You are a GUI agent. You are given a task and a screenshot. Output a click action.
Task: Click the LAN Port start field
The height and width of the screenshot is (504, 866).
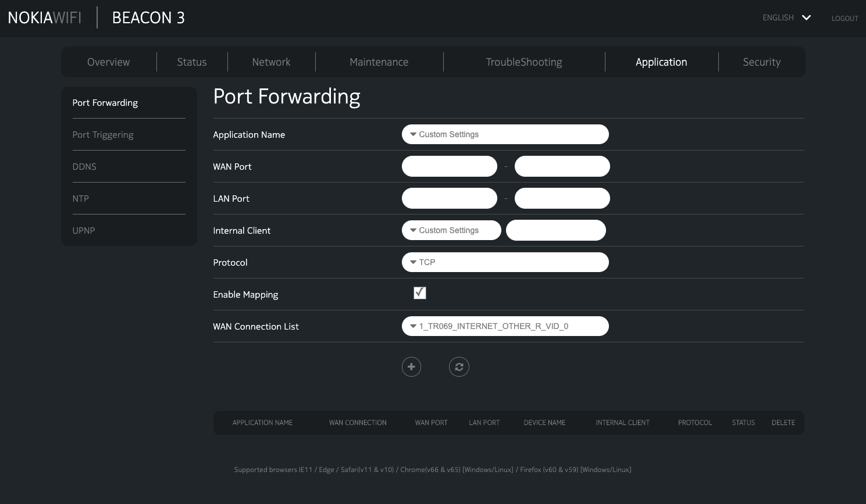(450, 198)
